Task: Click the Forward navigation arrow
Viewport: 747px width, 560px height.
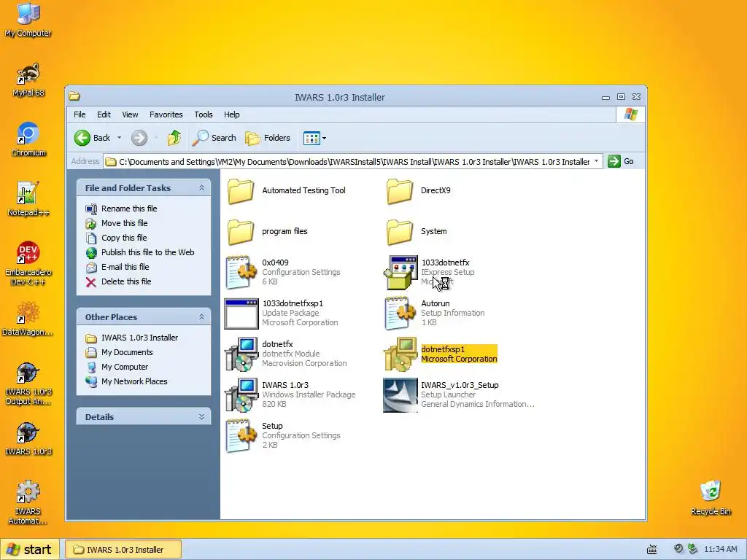Action: pos(139,138)
